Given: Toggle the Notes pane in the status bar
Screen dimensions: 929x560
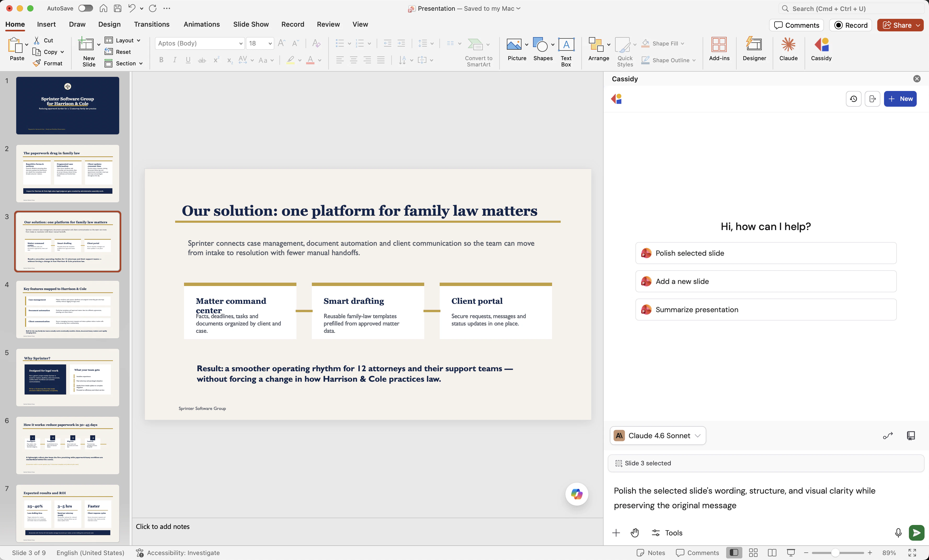Looking at the screenshot, I should [x=650, y=552].
